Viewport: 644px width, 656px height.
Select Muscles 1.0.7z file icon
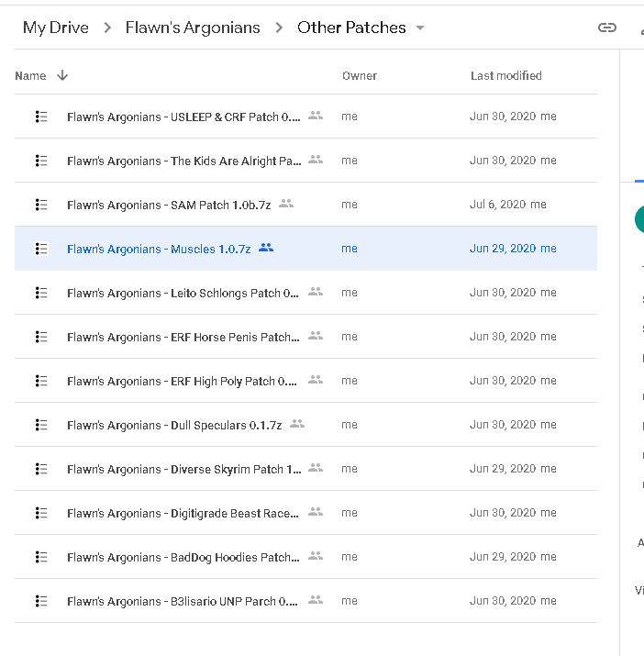point(41,249)
